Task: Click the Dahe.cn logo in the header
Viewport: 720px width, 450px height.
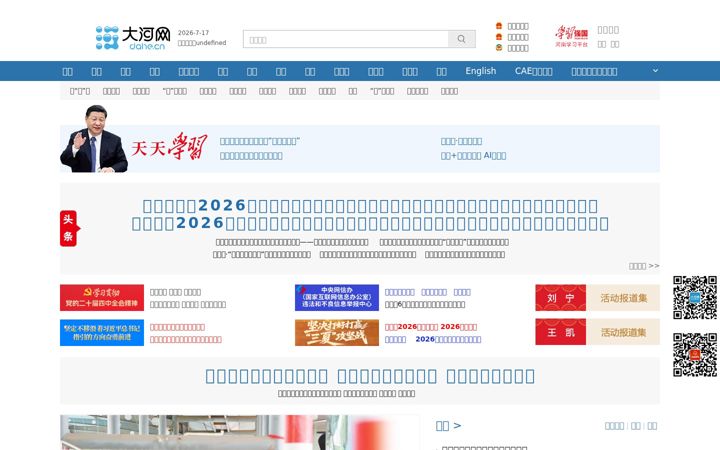Action: click(133, 38)
